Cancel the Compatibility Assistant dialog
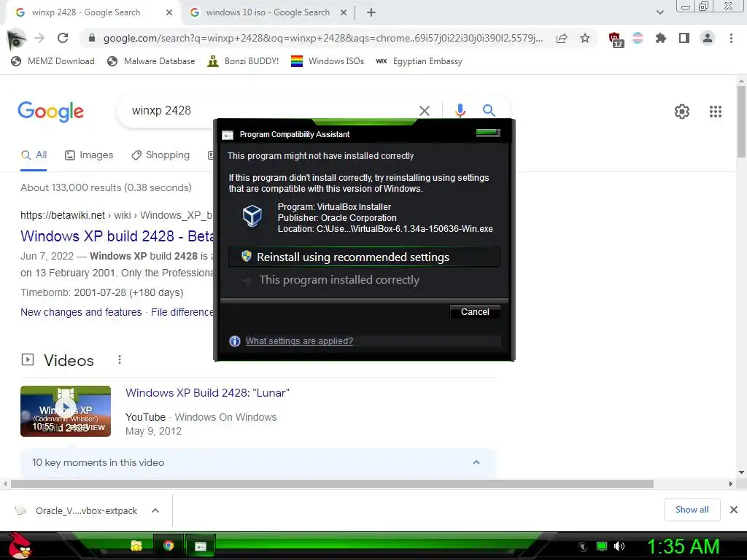 tap(475, 312)
